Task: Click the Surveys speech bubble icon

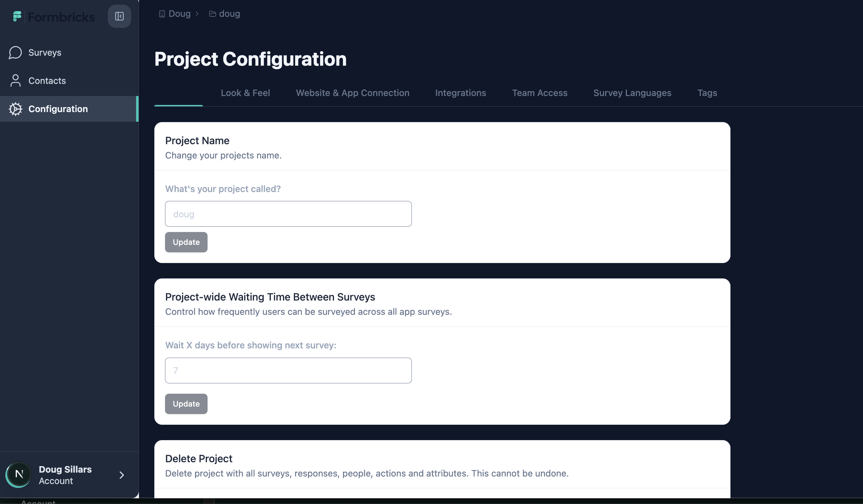Action: point(15,52)
